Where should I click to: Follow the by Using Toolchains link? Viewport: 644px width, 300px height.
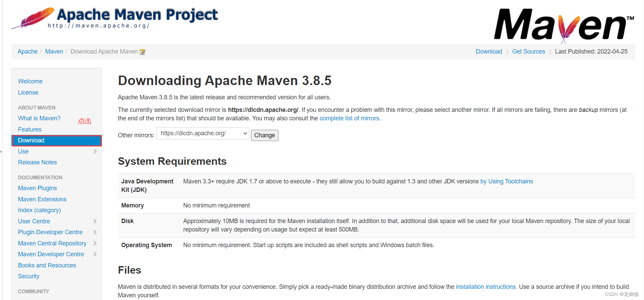tap(506, 181)
